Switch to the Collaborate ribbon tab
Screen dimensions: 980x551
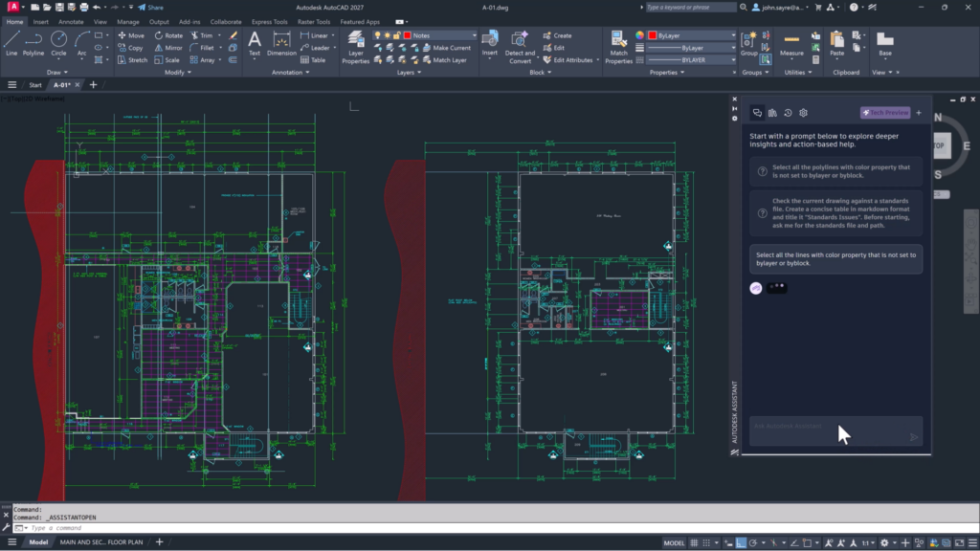(226, 22)
